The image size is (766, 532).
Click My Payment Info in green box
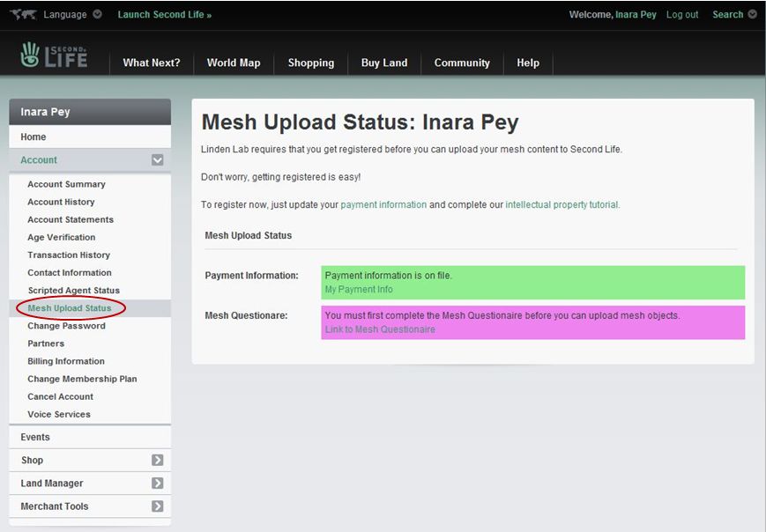point(359,289)
